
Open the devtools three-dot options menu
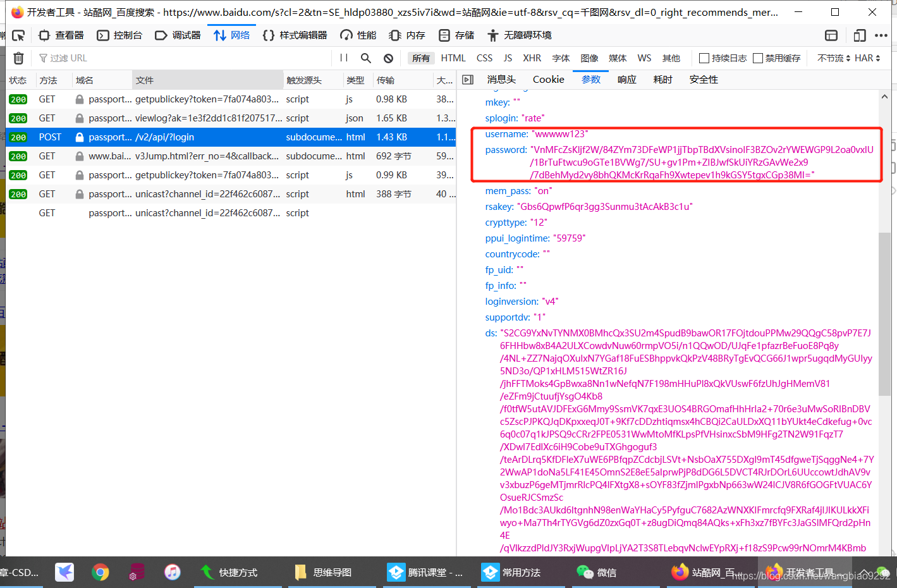click(x=881, y=35)
